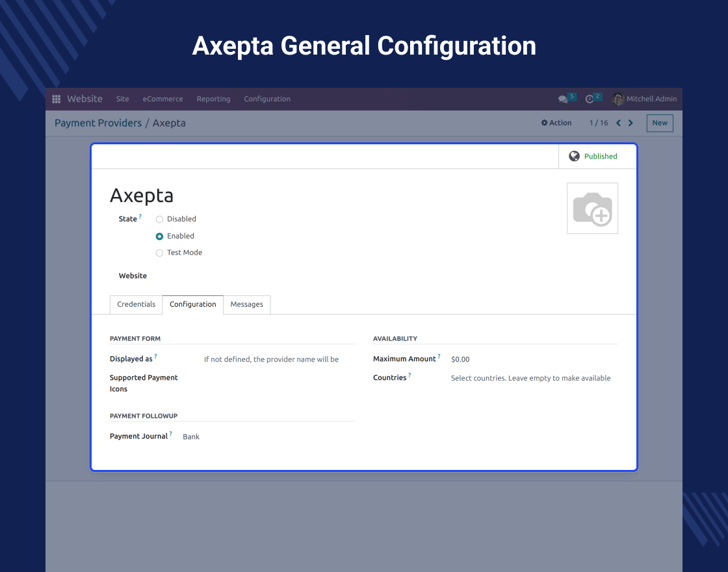Screen dimensions: 728x572
Task: Upload provider image via camera placeholder
Action: coord(592,209)
